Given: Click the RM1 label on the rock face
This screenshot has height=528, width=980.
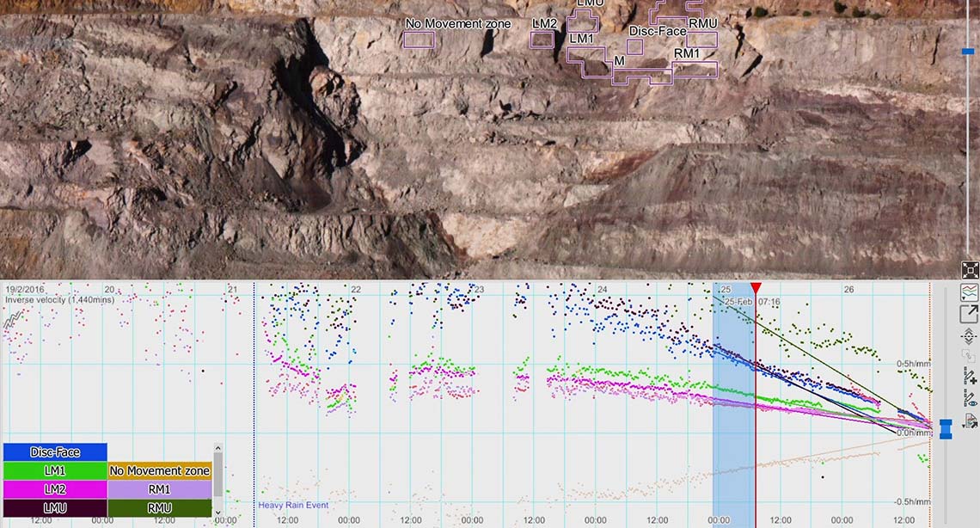Looking at the screenshot, I should tap(687, 53).
